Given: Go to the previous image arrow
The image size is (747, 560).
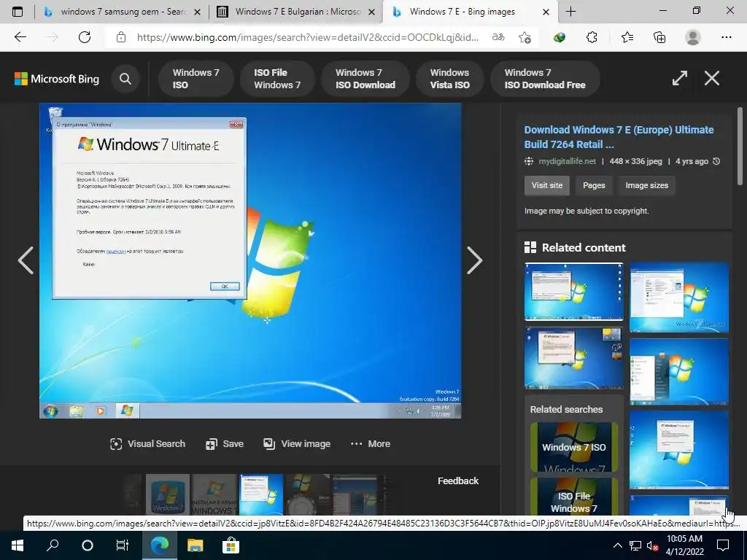Looking at the screenshot, I should [26, 260].
